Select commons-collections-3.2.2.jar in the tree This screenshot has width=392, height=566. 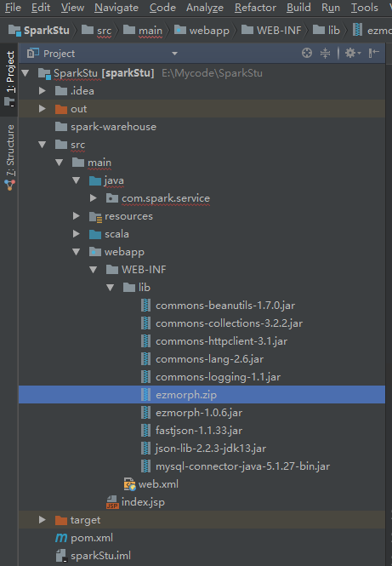[229, 323]
